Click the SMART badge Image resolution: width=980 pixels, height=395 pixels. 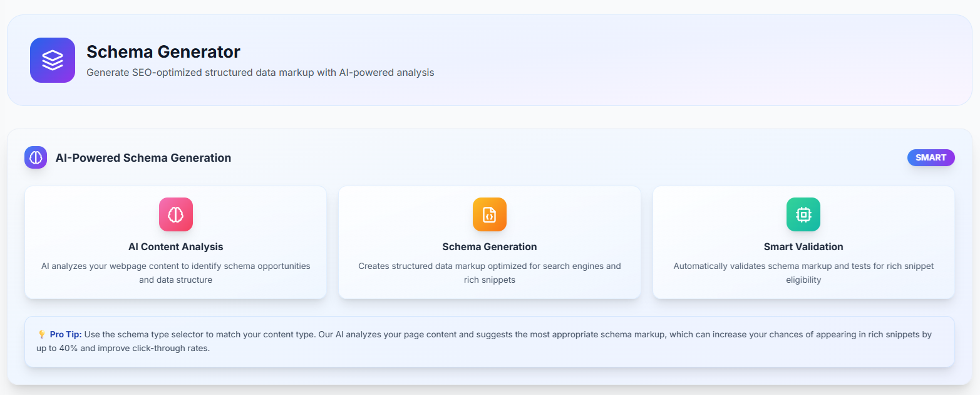point(931,157)
